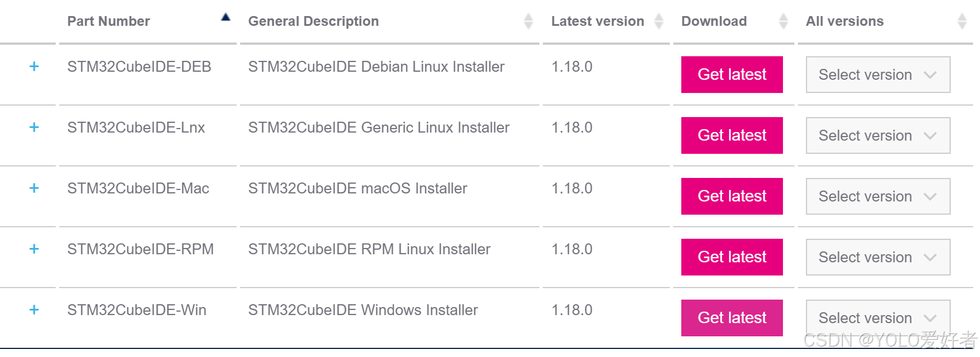Screen dimensions: 980x357
Task: Expand the STM32CubeIDE-RPM row with plus icon
Action: pos(34,249)
